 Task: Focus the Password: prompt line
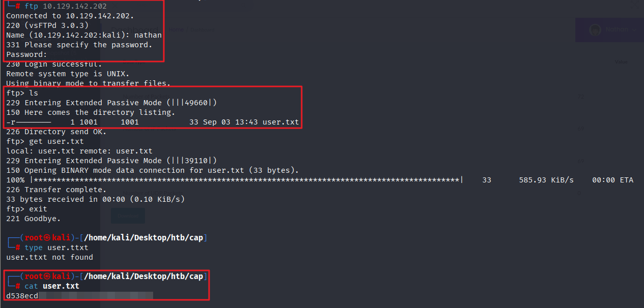[26, 54]
